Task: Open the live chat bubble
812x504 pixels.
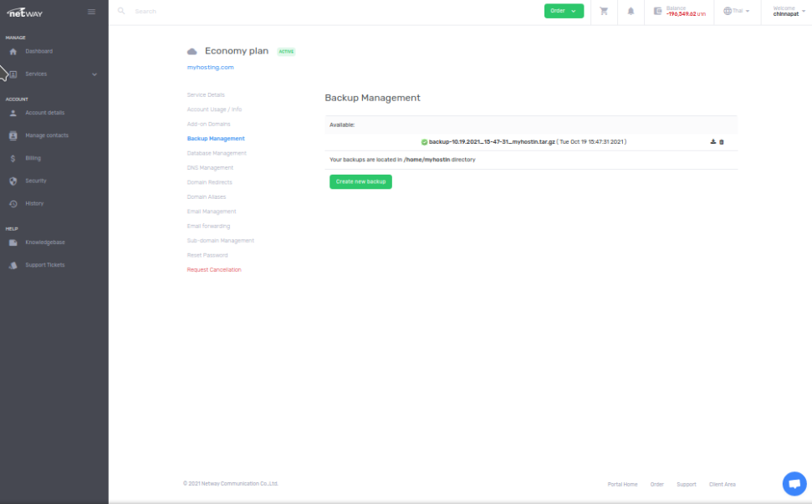Action: [794, 483]
